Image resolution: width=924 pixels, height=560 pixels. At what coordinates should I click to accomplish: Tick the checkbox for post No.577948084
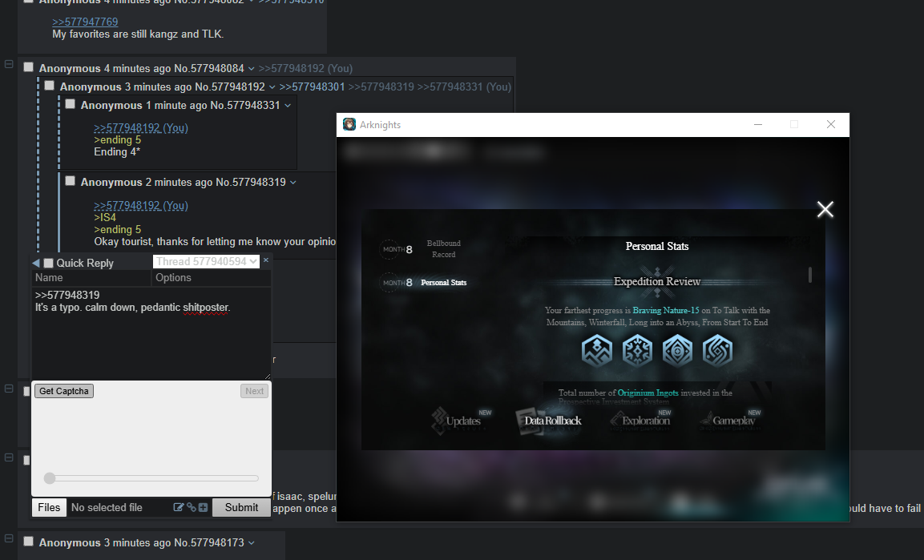pyautogui.click(x=28, y=67)
